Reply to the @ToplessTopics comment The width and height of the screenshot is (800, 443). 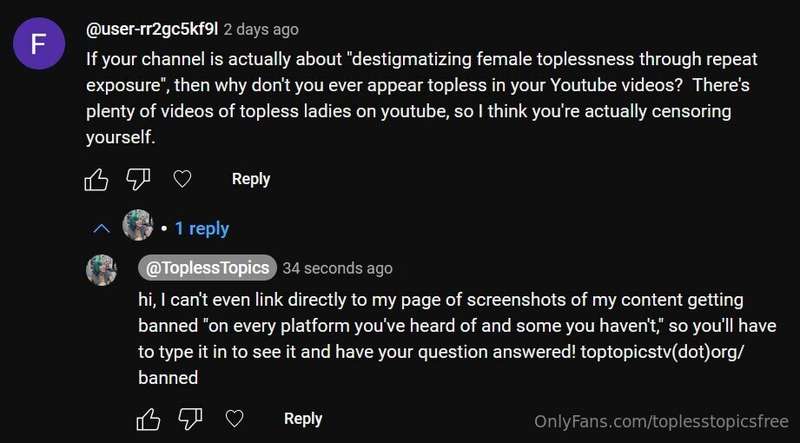[x=303, y=419]
